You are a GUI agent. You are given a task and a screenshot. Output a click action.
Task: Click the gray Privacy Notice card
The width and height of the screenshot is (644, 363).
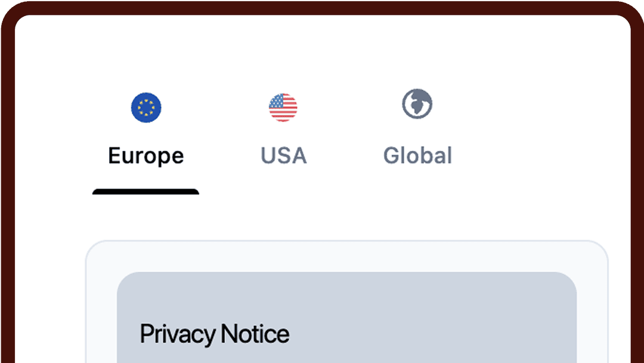[x=346, y=318]
